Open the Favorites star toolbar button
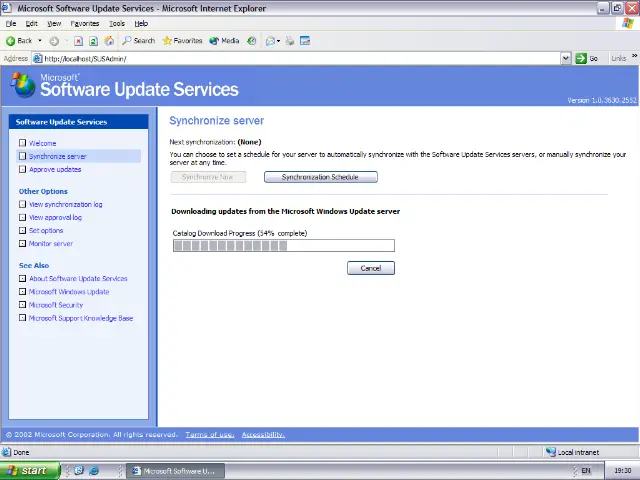This screenshot has width=640, height=480. tap(182, 40)
